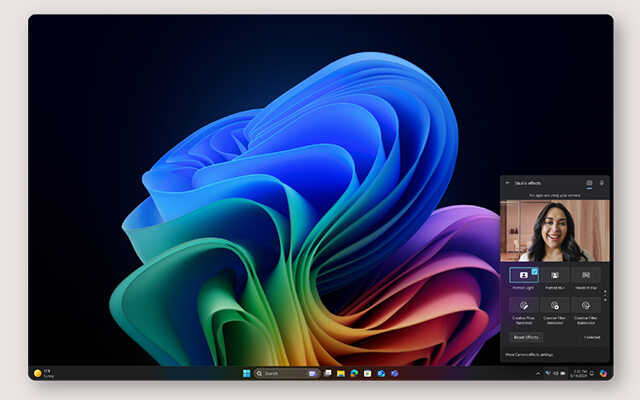
Task: Select the Creative Filter Illustrated effect
Action: click(524, 305)
